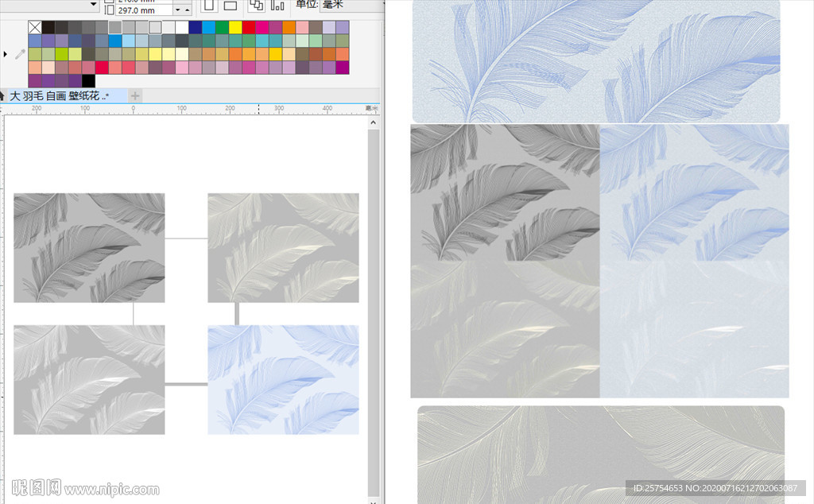Open blue feather banner preview at top right
The height and width of the screenshot is (504, 814).
596,61
